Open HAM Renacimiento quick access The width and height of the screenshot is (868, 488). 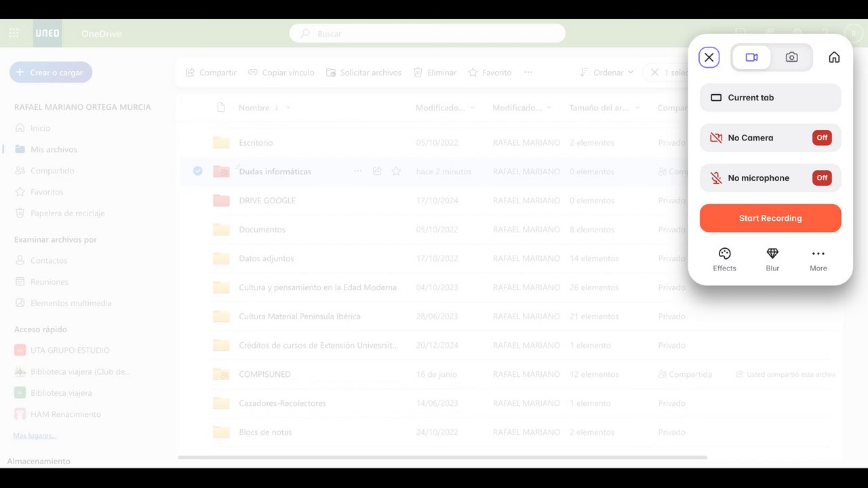pos(65,414)
